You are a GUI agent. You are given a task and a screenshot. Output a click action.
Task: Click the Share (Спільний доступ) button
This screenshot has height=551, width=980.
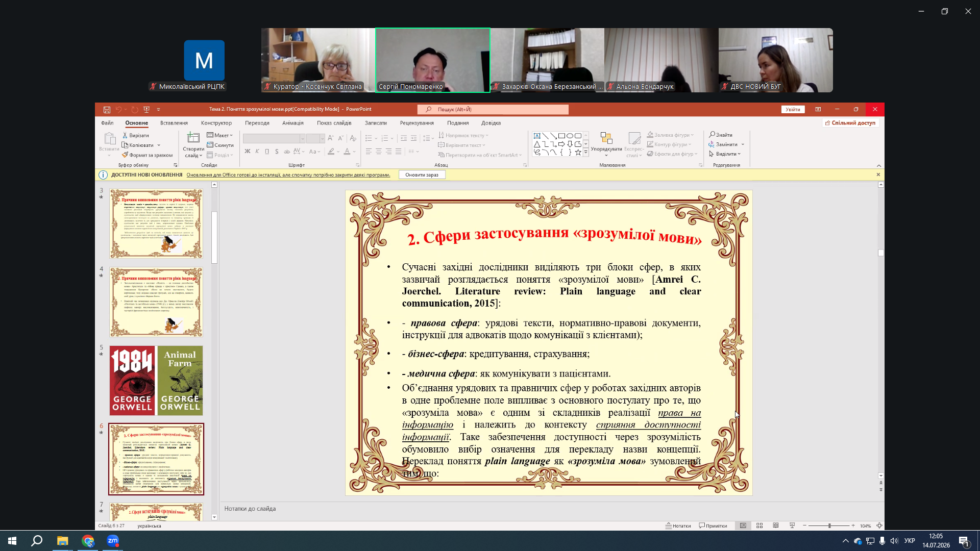click(x=850, y=123)
